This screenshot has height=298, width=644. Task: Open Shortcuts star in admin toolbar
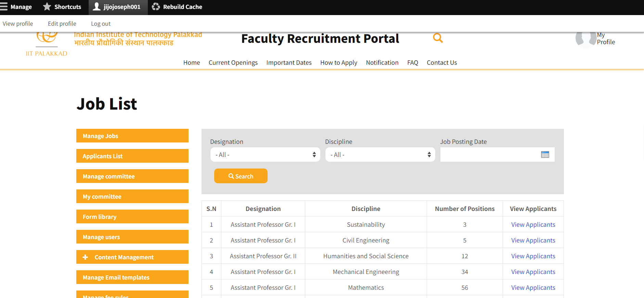coord(47,7)
